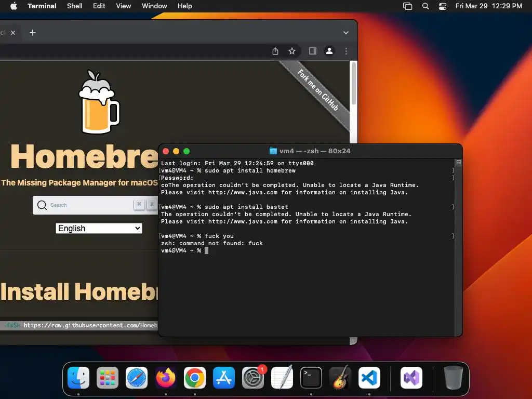Screen dimensions: 532x399
Task: Click the Fork me on GitHub ribbon
Action: 317,90
